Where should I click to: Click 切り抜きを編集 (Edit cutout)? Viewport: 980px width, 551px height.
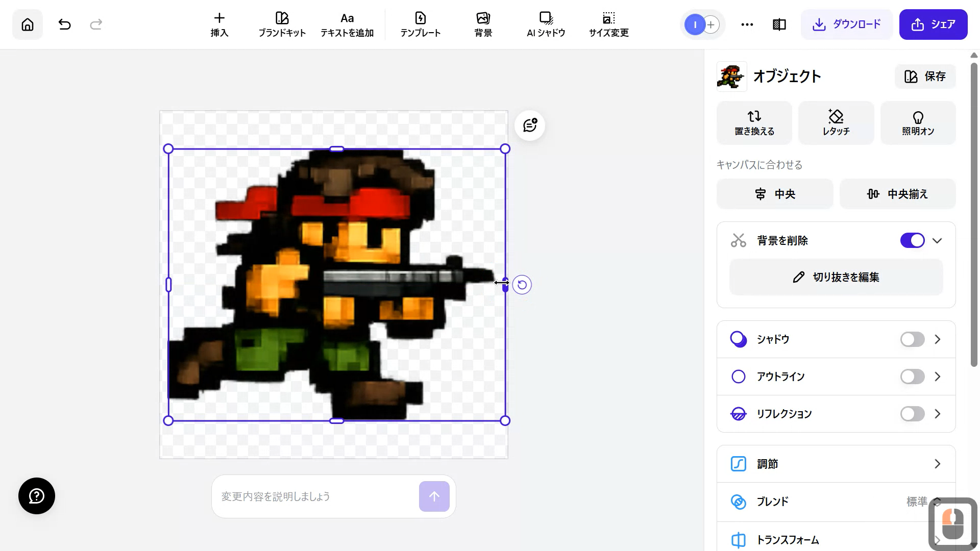(x=836, y=277)
